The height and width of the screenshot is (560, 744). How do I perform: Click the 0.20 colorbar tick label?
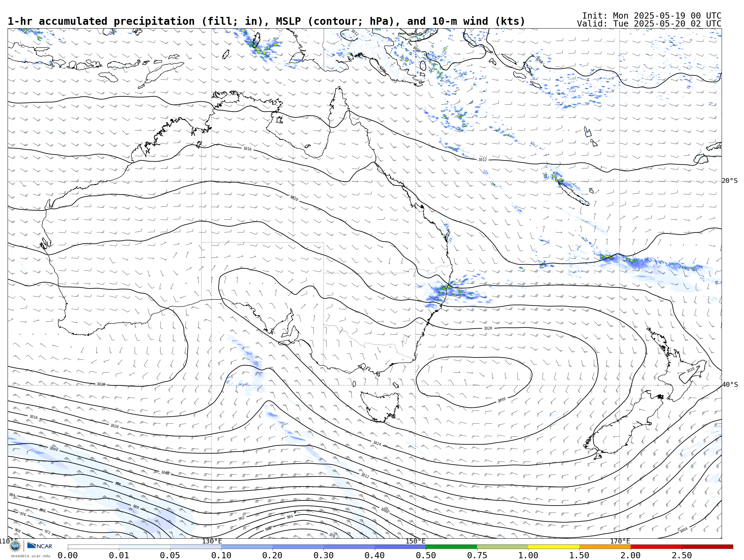[x=272, y=556]
